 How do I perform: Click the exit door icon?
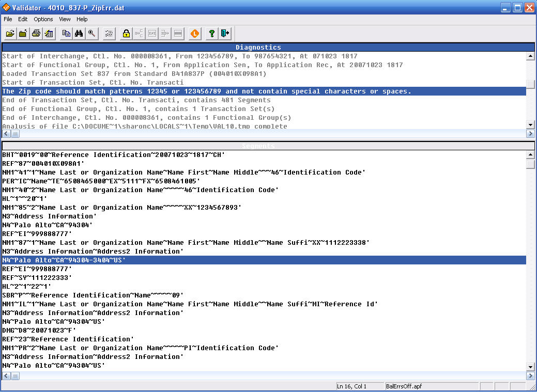225,34
